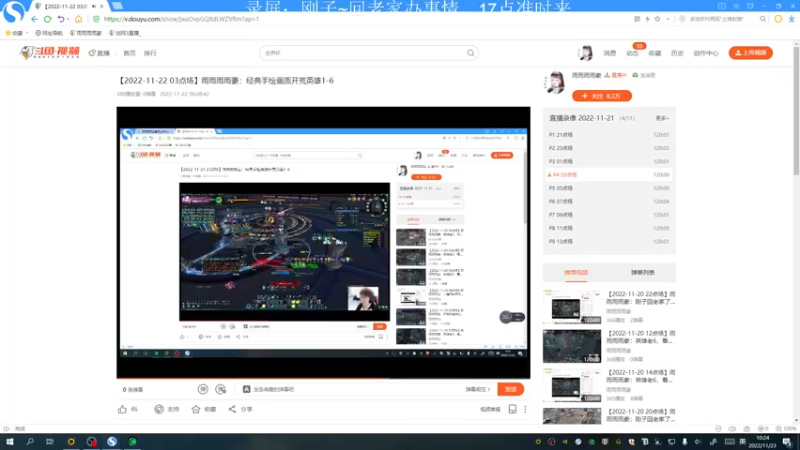Click the main video player area
The image size is (800, 450).
coord(323,242)
